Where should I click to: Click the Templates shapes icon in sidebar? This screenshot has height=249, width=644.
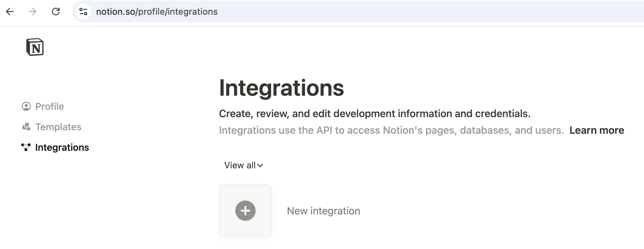26,127
